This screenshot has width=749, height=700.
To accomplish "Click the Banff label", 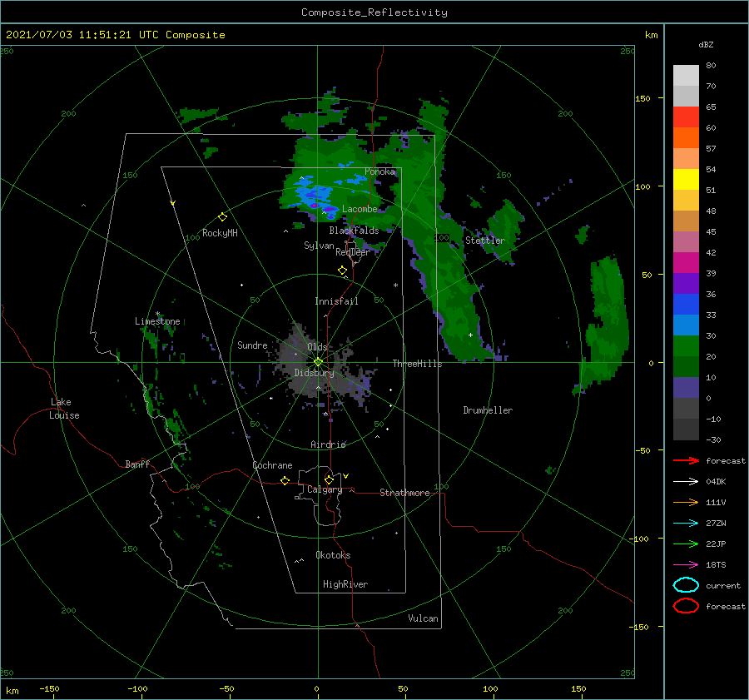I will [137, 464].
